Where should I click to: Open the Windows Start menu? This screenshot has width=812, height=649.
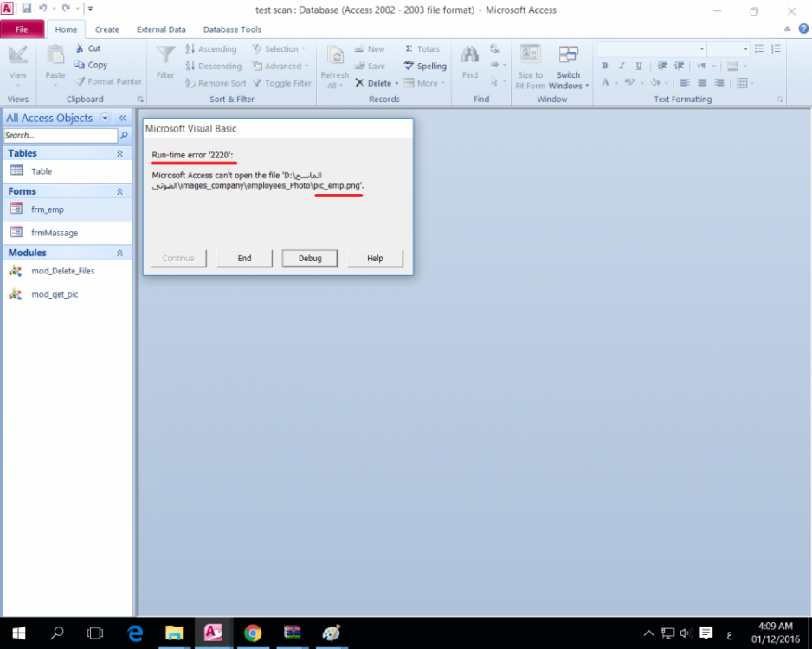(19, 633)
